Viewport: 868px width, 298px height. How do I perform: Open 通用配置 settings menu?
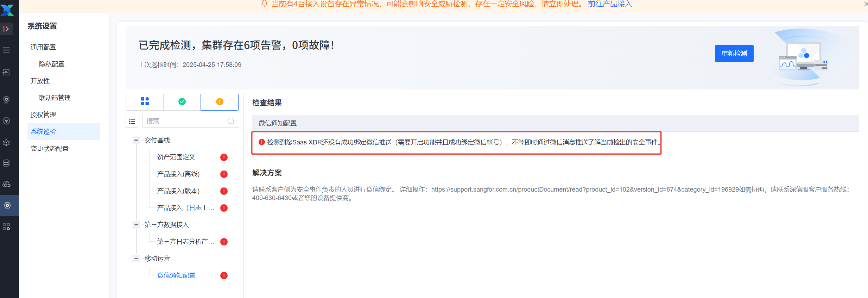[43, 47]
